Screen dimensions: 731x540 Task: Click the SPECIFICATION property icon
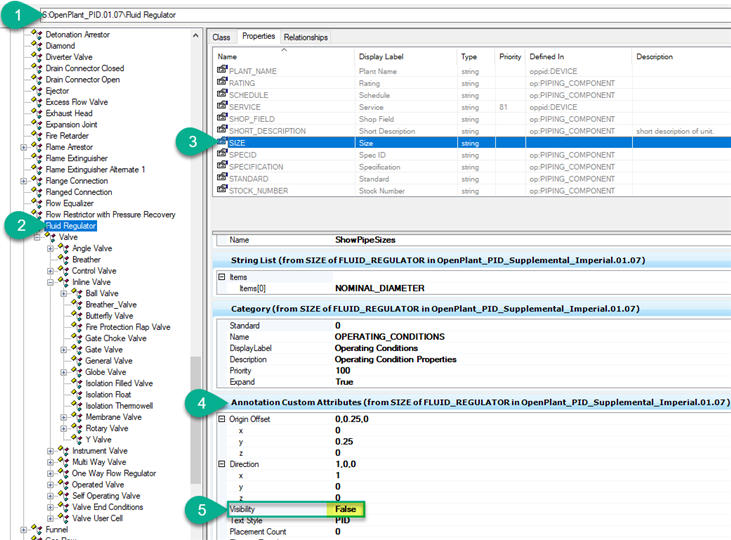pyautogui.click(x=222, y=166)
